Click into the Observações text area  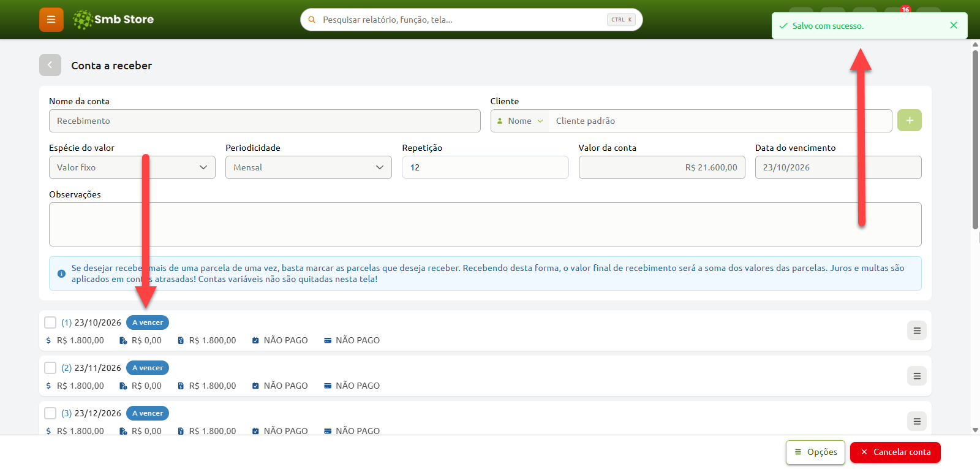(485, 224)
